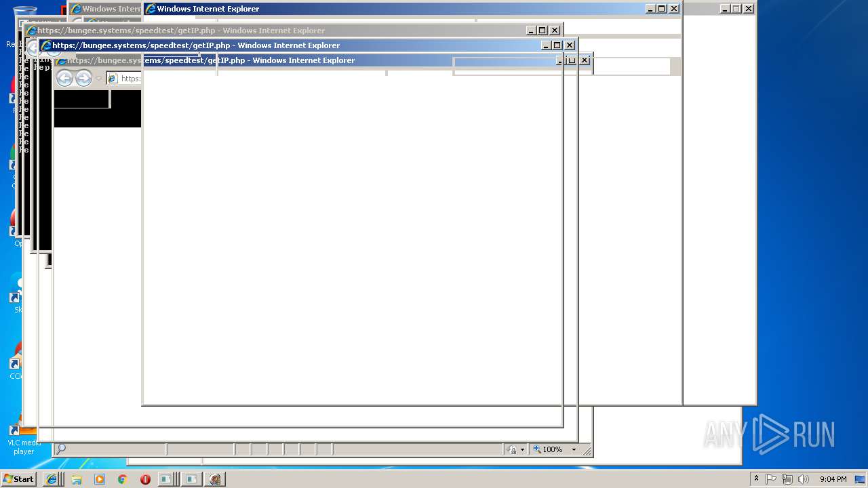Open Google Chrome from taskbar
Image resolution: width=868 pixels, height=488 pixels.
[x=122, y=479]
